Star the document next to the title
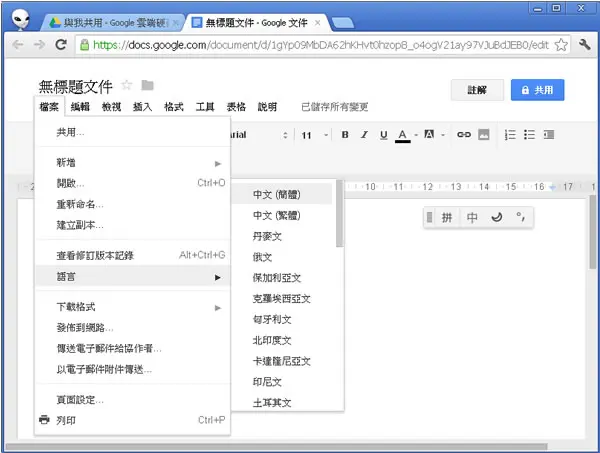 coord(127,85)
